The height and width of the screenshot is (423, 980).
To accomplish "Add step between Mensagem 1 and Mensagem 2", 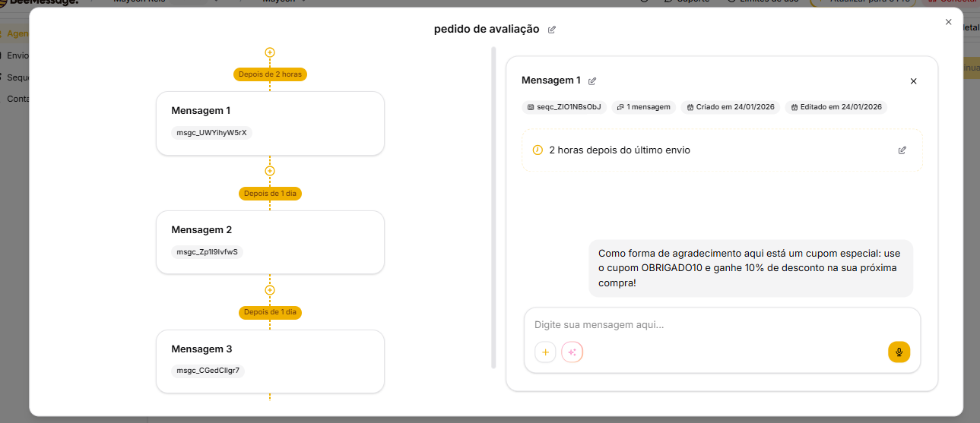I will click(x=270, y=171).
